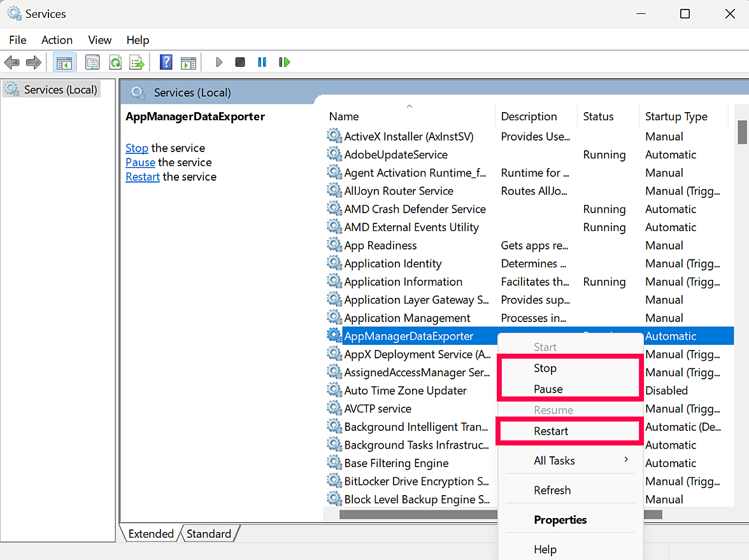Export the services list via the toolbar icon
The image size is (749, 560).
[136, 62]
